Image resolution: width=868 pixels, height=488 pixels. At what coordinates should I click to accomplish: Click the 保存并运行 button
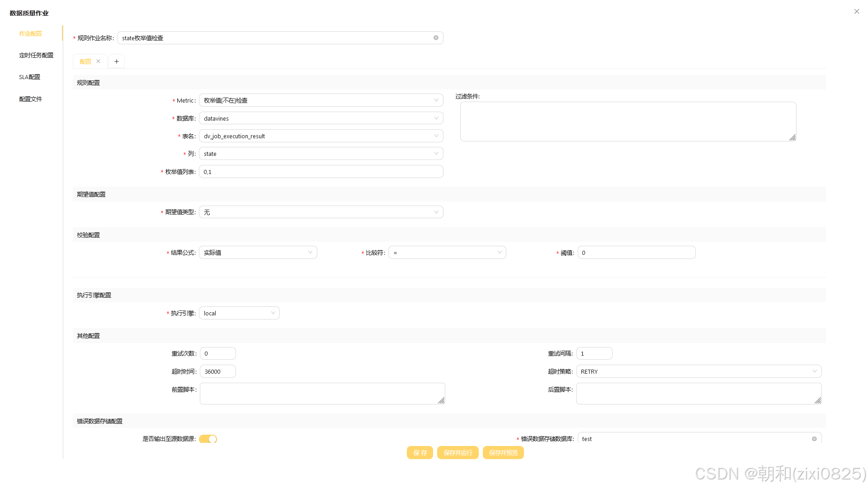(458, 453)
